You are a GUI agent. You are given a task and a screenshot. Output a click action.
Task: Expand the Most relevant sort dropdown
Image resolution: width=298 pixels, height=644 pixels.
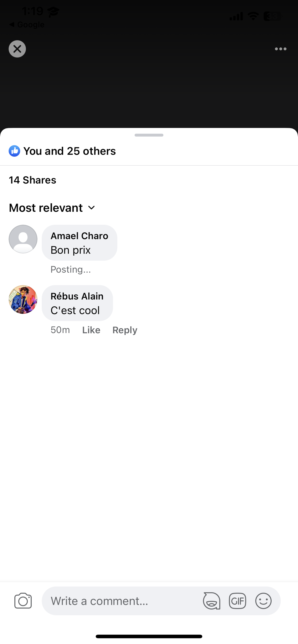click(52, 208)
